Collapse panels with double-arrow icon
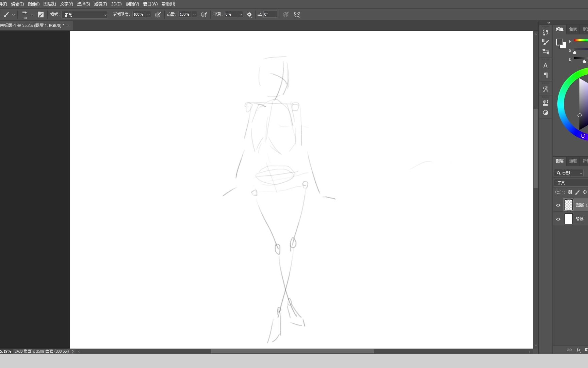Image resolution: width=588 pixels, height=368 pixels. pos(549,23)
